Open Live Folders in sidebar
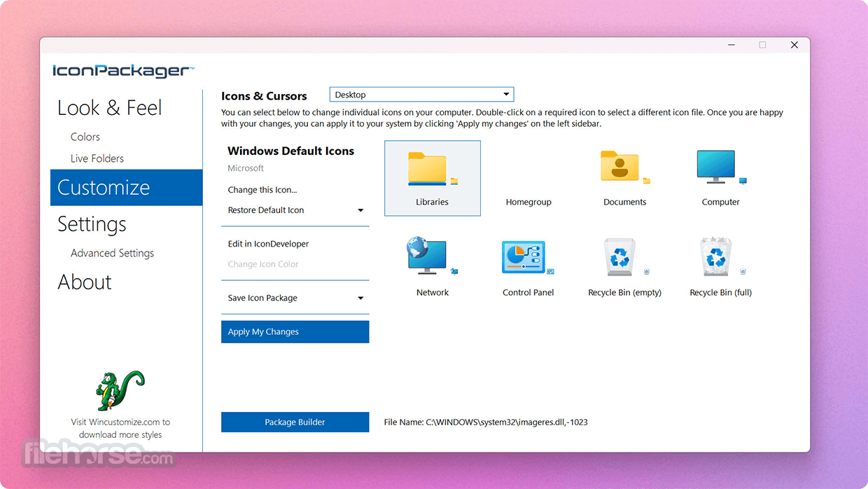This screenshot has width=868, height=489. click(x=97, y=158)
